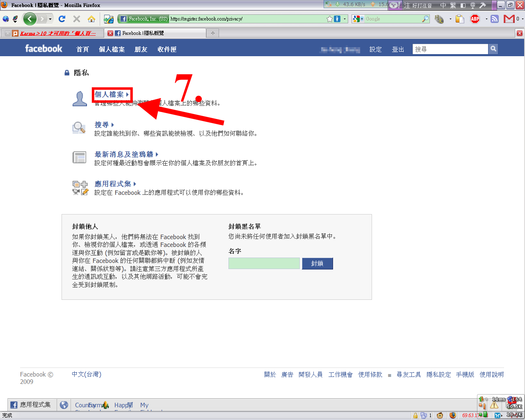
Task: Click the Facebook search magnifier button
Action: (493, 49)
